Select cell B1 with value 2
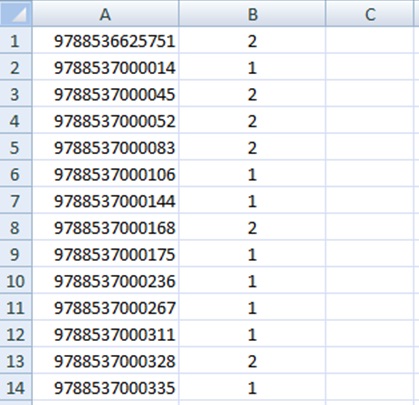This screenshot has width=419, height=405. [252, 40]
